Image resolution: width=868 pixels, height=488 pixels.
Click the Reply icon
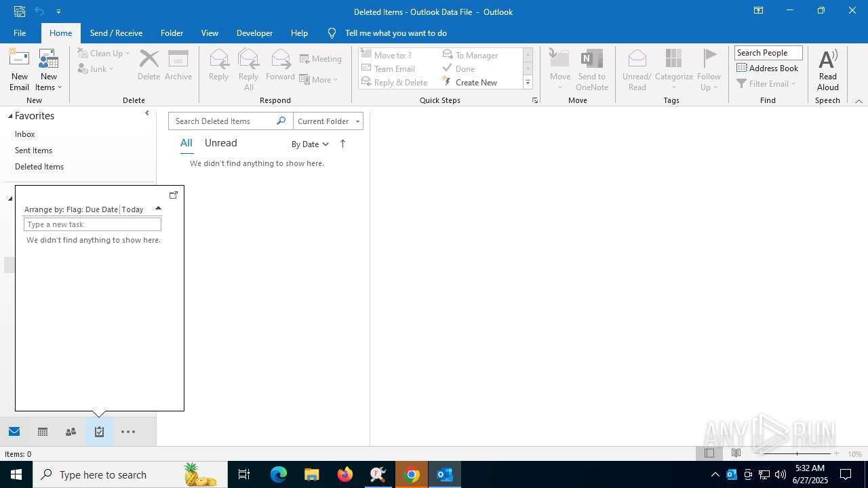[x=218, y=65]
